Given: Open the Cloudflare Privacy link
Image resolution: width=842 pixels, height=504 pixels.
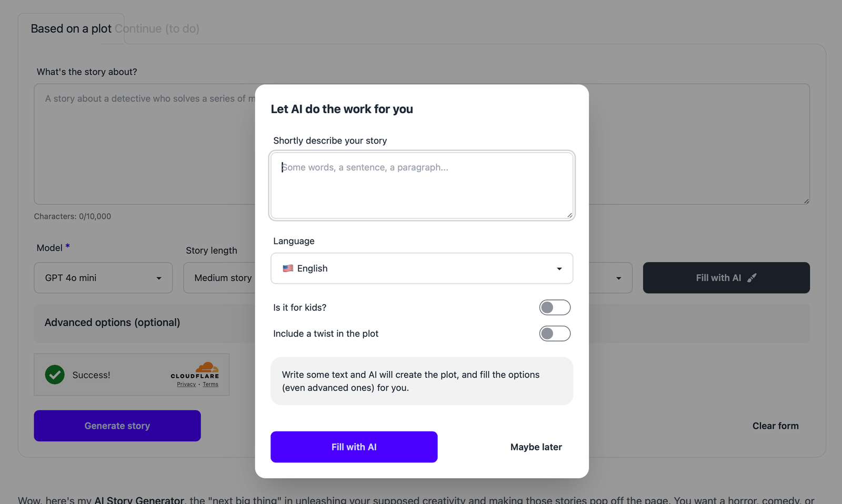Looking at the screenshot, I should [x=186, y=385].
